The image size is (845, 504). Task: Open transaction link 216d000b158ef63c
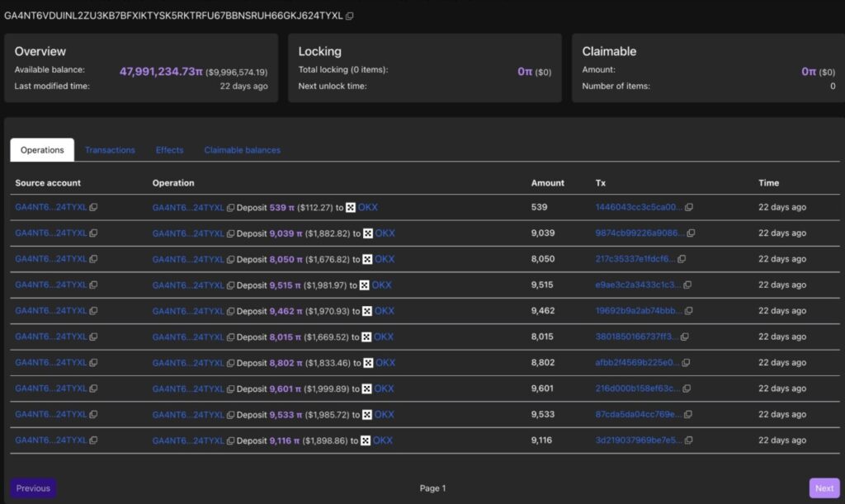pos(638,389)
